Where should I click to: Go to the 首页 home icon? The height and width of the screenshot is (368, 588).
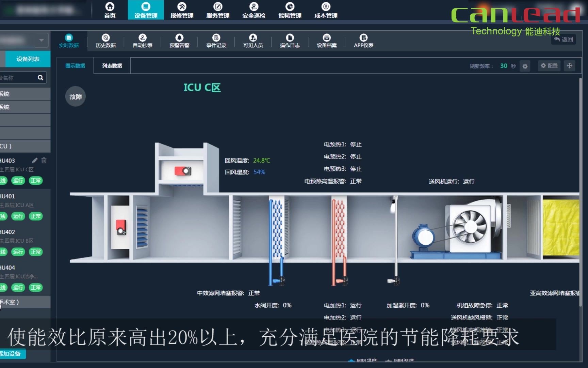click(110, 10)
